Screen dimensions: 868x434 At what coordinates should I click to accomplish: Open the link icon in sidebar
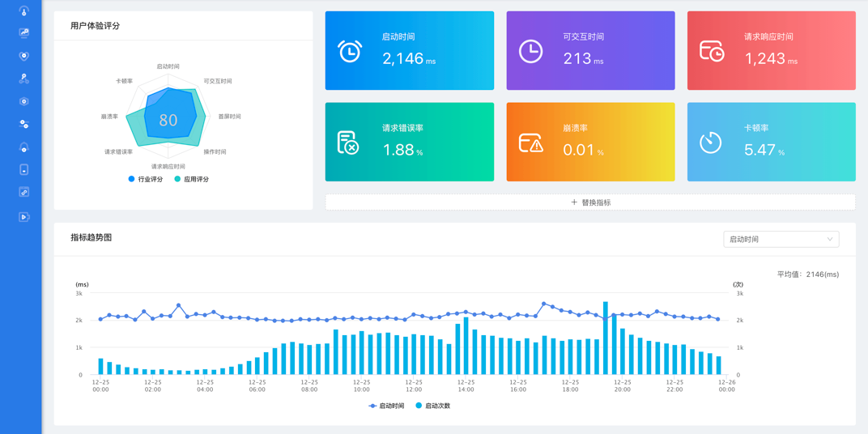point(23,192)
